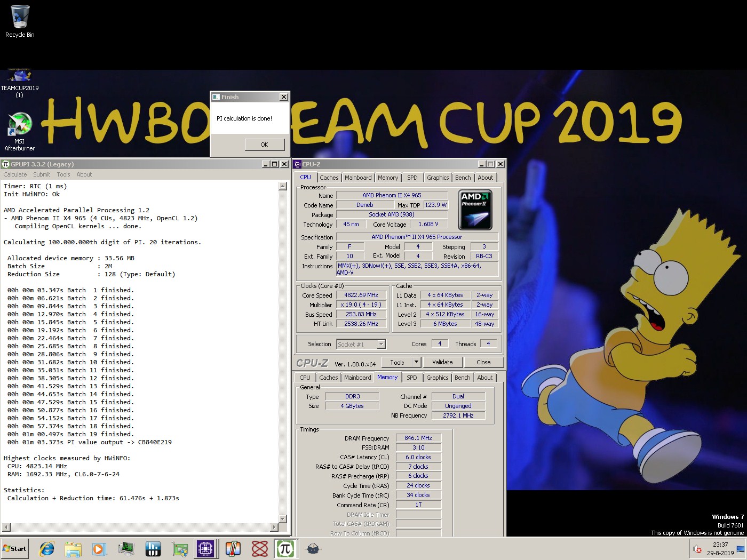The width and height of the screenshot is (747, 560).
Task: Select the active Memory tab in lower panel
Action: 387,377
